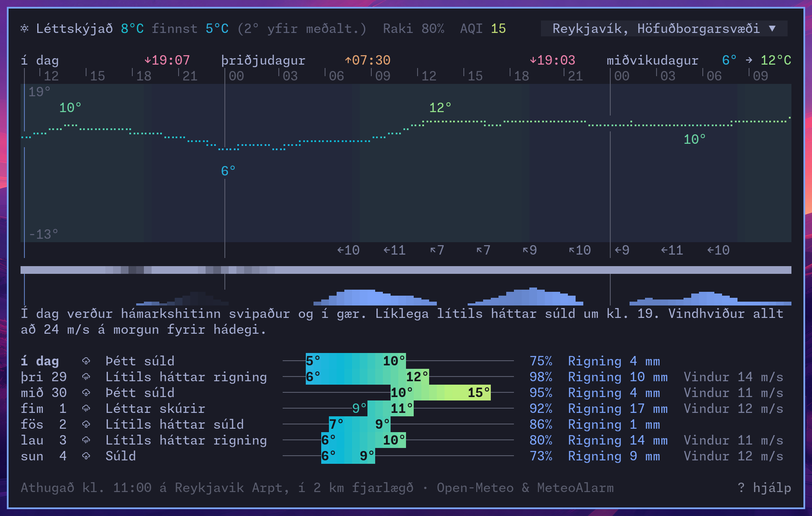Select the fim 1 Léttar skúrir row

coord(402,409)
